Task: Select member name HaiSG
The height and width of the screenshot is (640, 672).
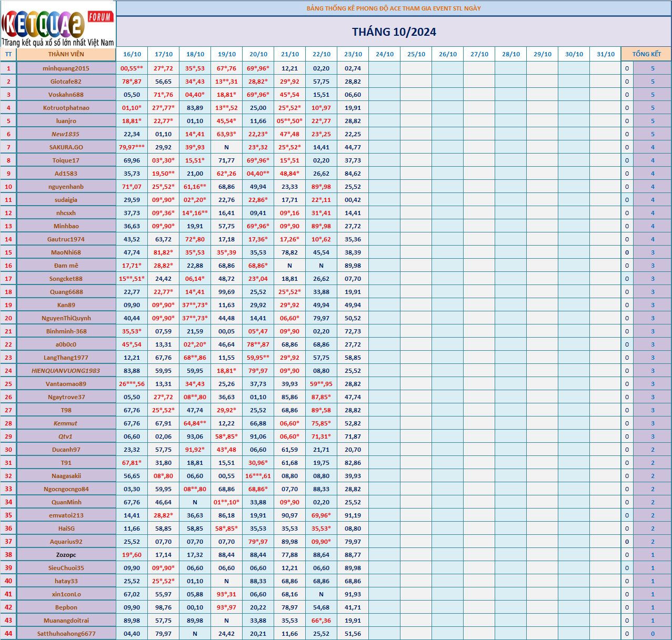Action: [x=66, y=529]
